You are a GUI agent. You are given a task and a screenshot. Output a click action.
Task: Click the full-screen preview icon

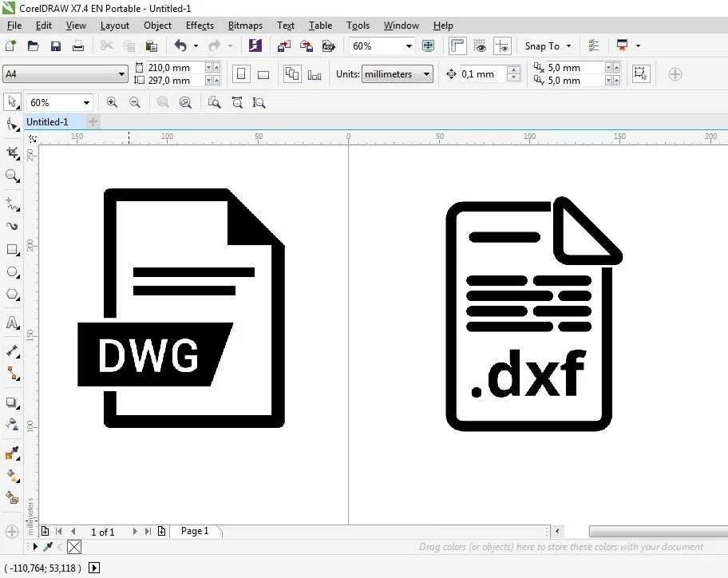pos(428,46)
